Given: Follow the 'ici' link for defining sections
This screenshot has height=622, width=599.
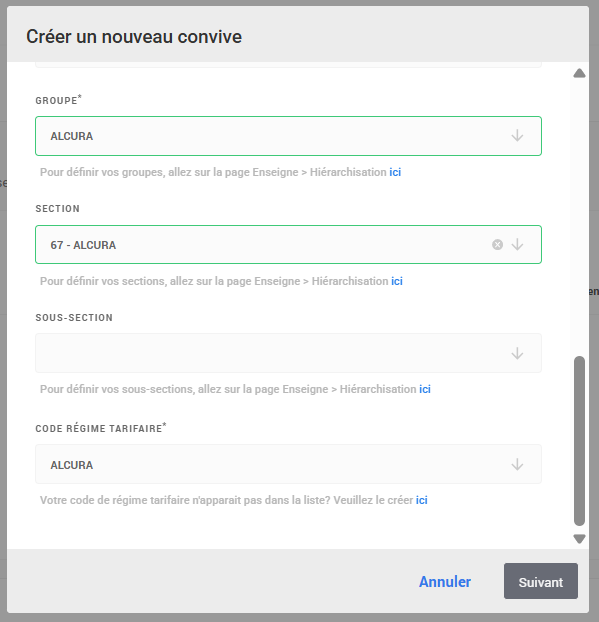Looking at the screenshot, I should pos(397,281).
